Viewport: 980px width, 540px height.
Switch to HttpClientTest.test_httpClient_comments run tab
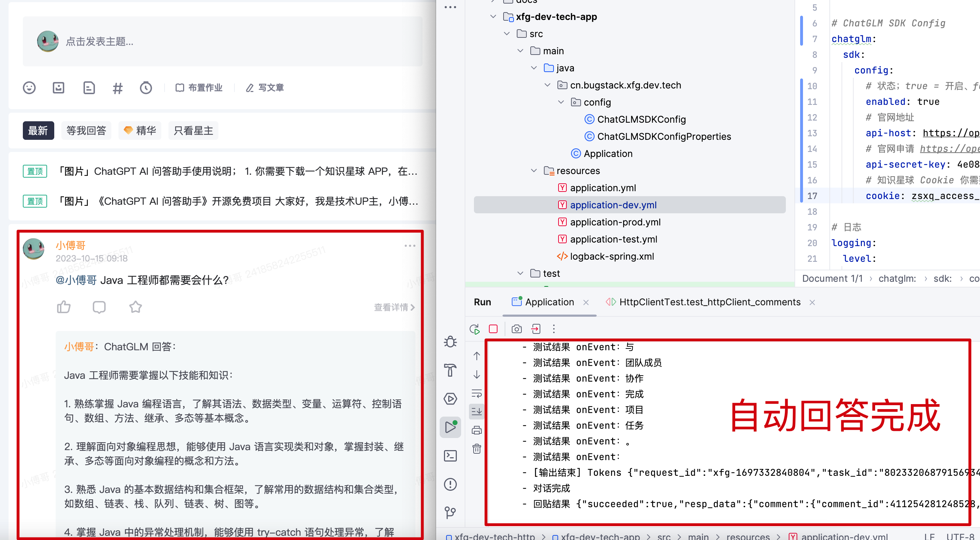pyautogui.click(x=709, y=302)
